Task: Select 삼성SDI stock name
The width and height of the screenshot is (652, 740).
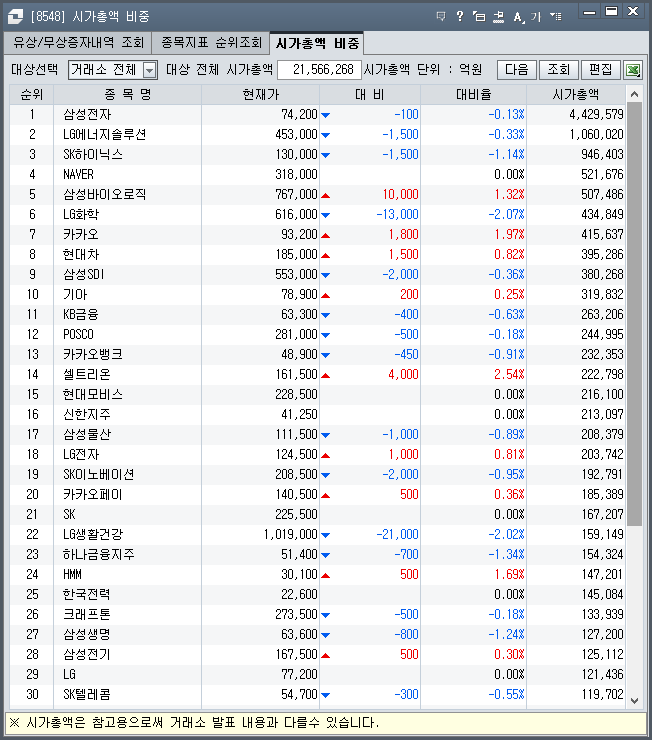Action: click(84, 274)
